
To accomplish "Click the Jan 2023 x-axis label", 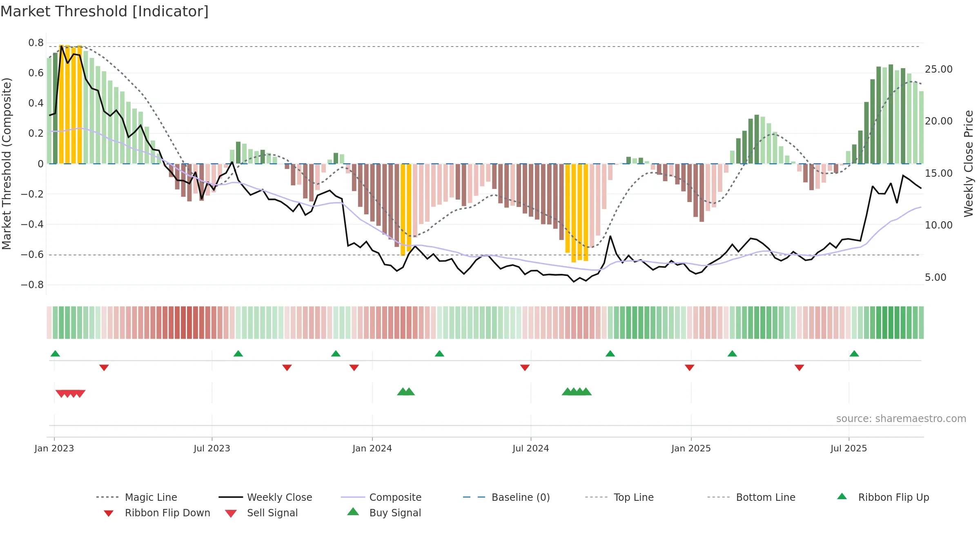I will 54,449.
